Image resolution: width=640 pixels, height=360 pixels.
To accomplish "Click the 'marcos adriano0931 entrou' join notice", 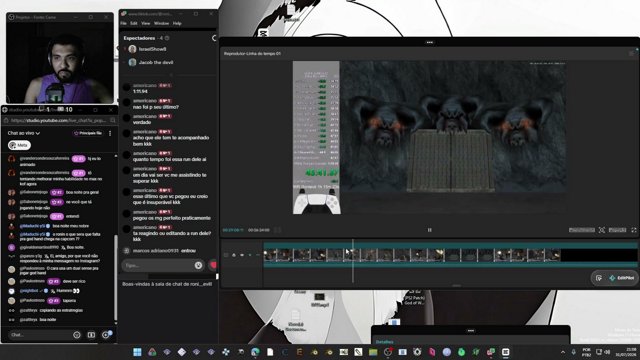I will click(x=164, y=251).
